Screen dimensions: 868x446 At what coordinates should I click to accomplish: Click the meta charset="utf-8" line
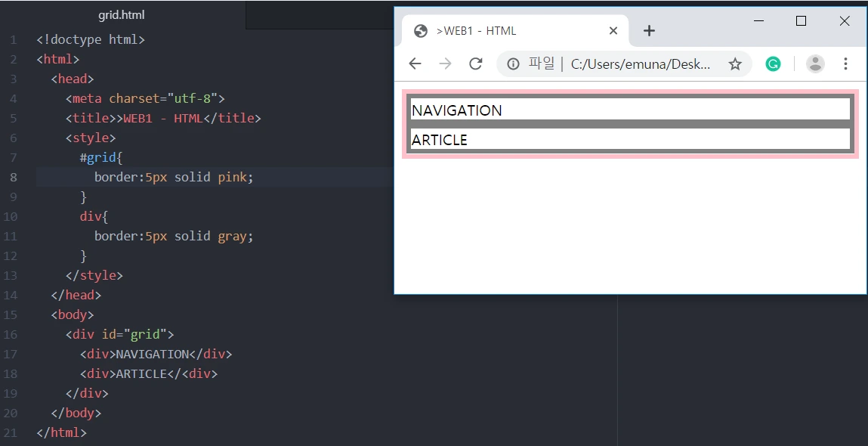(x=145, y=98)
